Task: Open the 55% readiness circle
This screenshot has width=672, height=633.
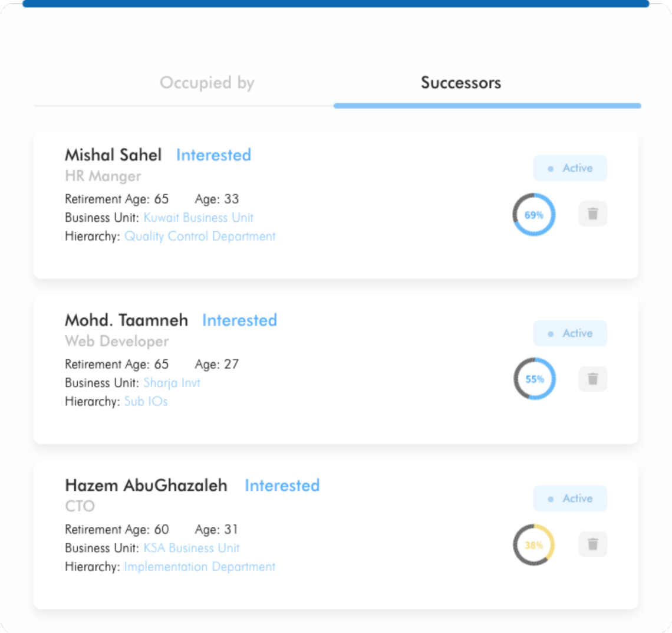Action: [535, 379]
